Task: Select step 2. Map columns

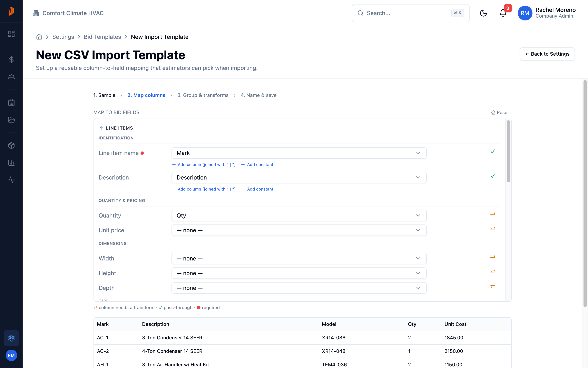Action: point(146,95)
